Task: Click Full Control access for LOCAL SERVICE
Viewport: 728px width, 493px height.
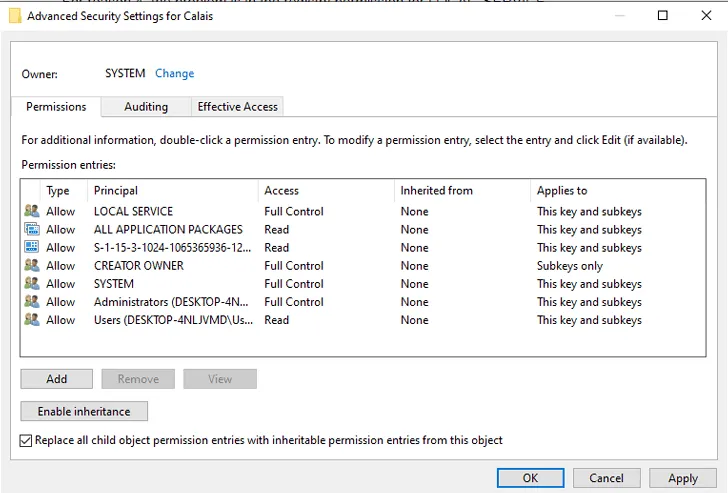Action: [294, 211]
